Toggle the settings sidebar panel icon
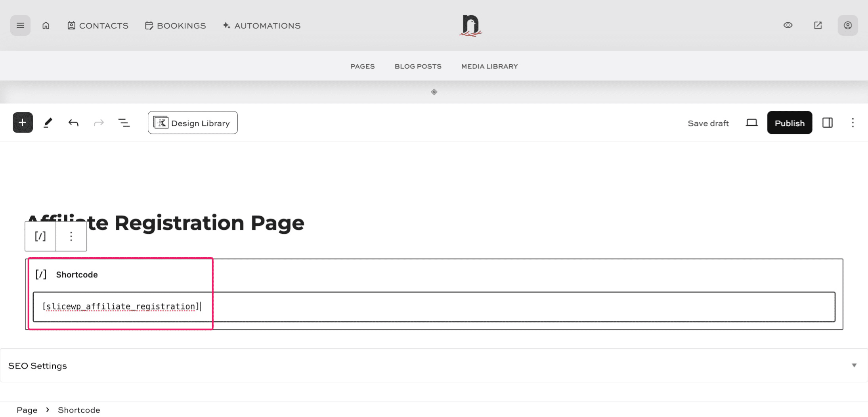Viewport: 868px width, 417px height. (x=827, y=122)
